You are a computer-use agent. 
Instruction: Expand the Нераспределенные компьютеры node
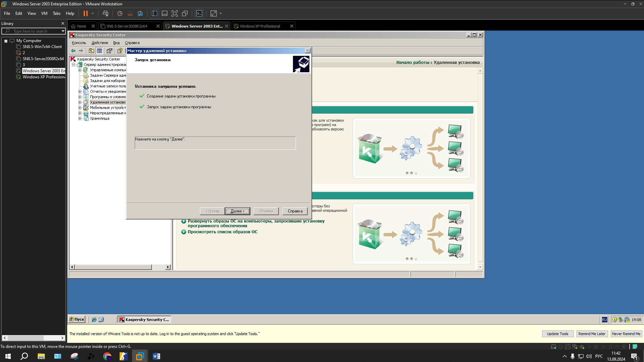(80, 113)
